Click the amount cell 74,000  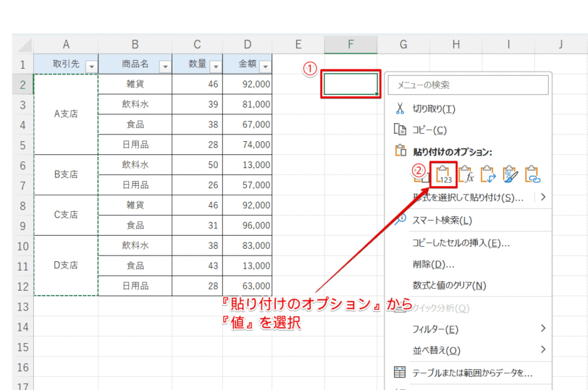(x=248, y=145)
